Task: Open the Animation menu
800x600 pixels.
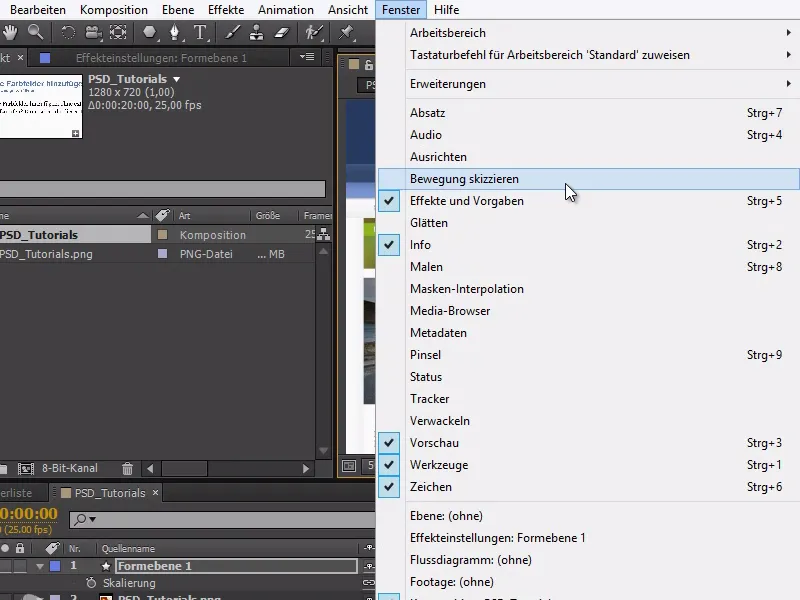Action: tap(285, 9)
